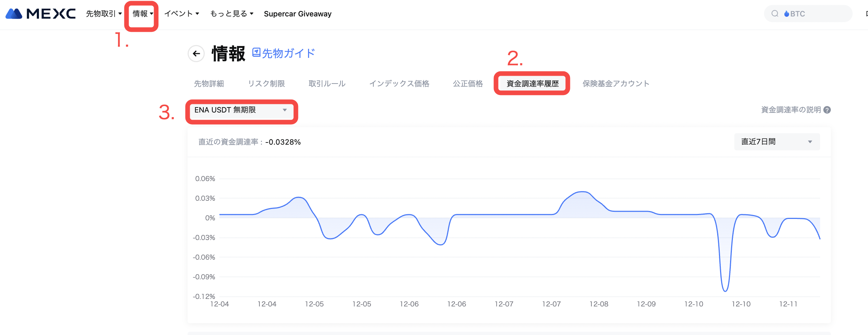This screenshot has height=335, width=868.
Task: Click the MEXC logo icon
Action: (x=14, y=14)
